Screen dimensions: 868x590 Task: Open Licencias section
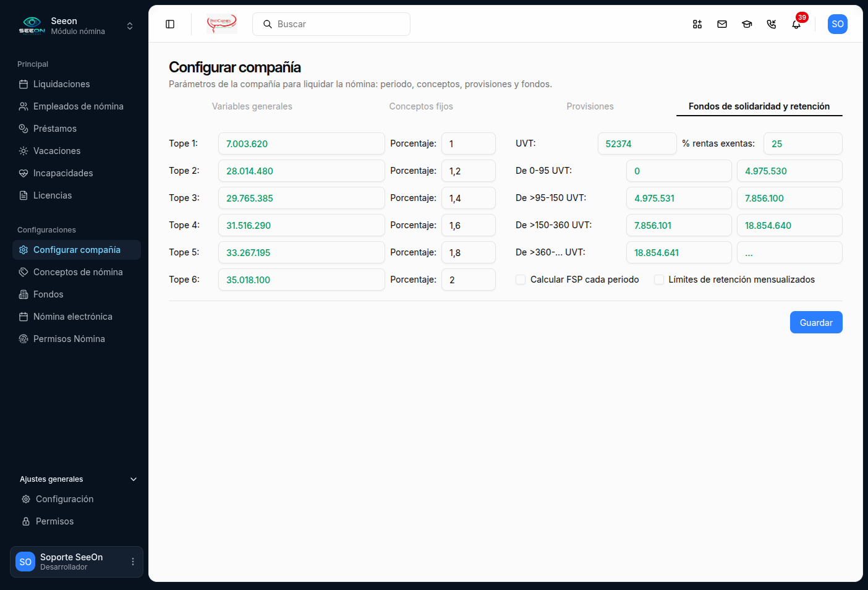coord(77,195)
